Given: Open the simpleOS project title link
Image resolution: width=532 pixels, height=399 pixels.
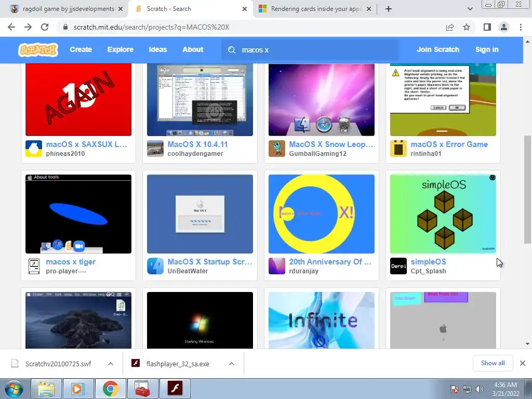Looking at the screenshot, I should pyautogui.click(x=428, y=262).
